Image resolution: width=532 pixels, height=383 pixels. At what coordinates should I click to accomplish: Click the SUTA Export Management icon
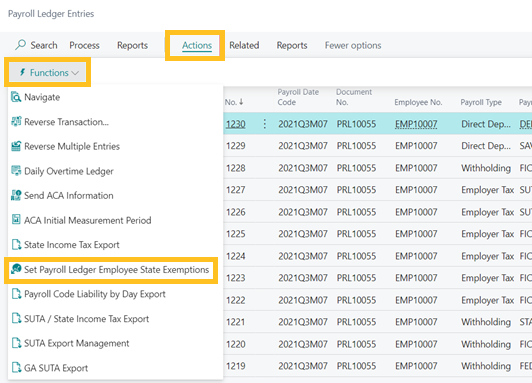coord(16,343)
